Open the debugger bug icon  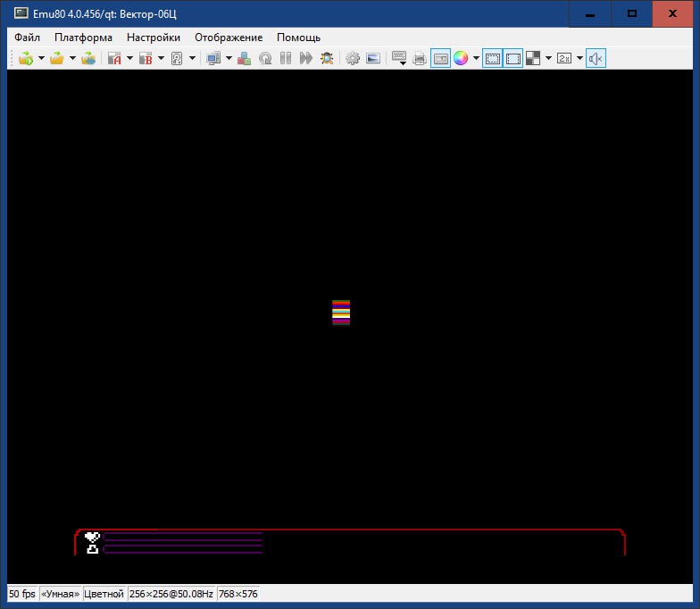[x=327, y=59]
